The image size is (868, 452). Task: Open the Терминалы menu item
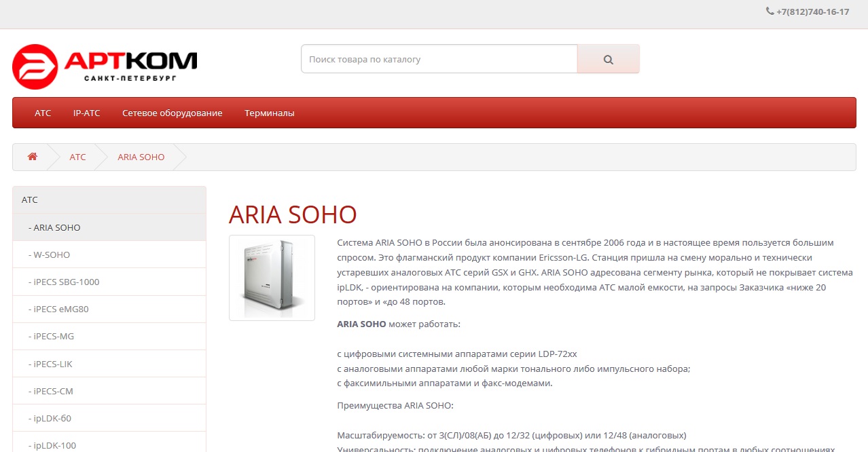(270, 113)
